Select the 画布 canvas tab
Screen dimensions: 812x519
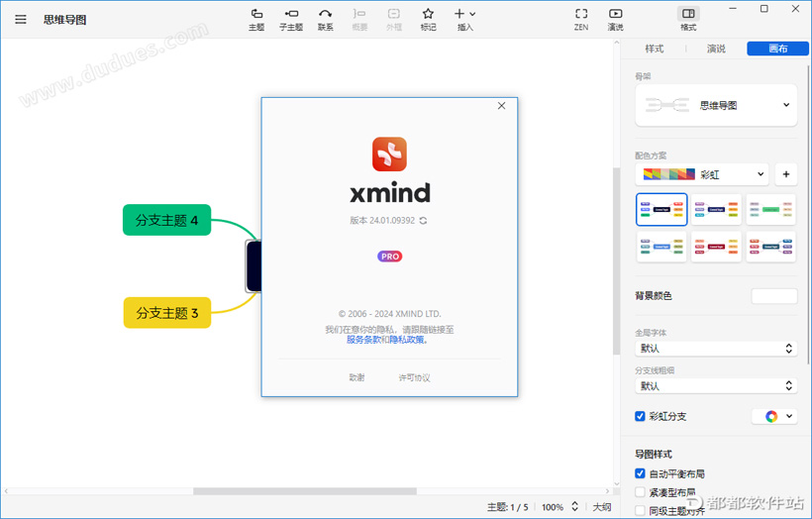(777, 49)
